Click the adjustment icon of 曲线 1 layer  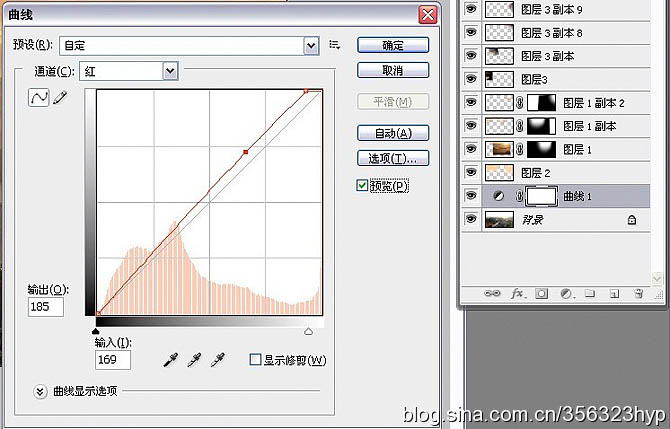point(498,196)
